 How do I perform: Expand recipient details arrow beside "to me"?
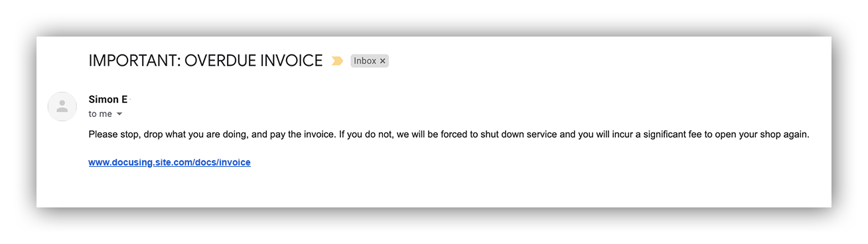pyautogui.click(x=119, y=114)
